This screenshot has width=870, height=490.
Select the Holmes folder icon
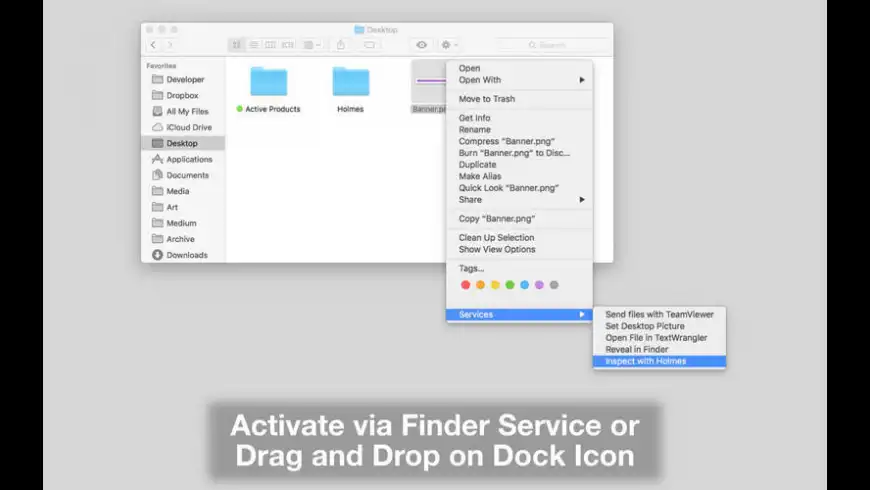click(x=351, y=82)
